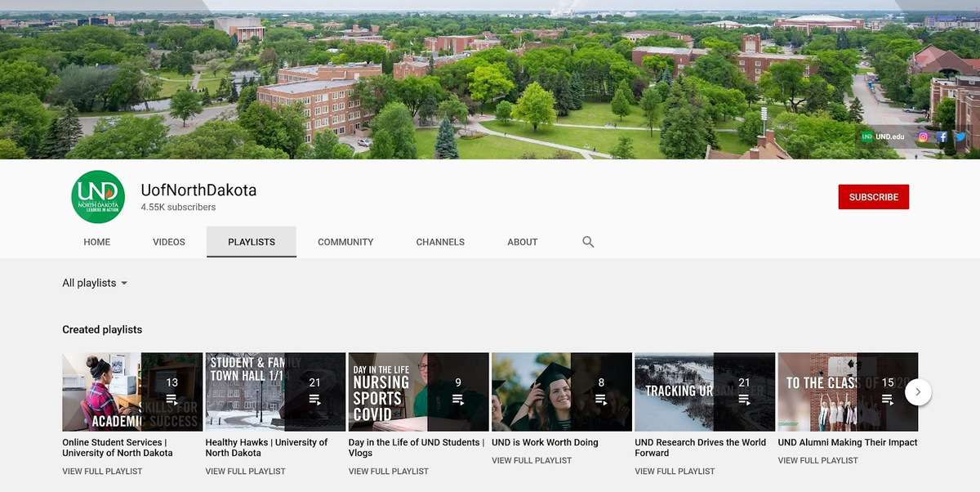Open the COMMUNITY tab
980x492 pixels.
[345, 242]
